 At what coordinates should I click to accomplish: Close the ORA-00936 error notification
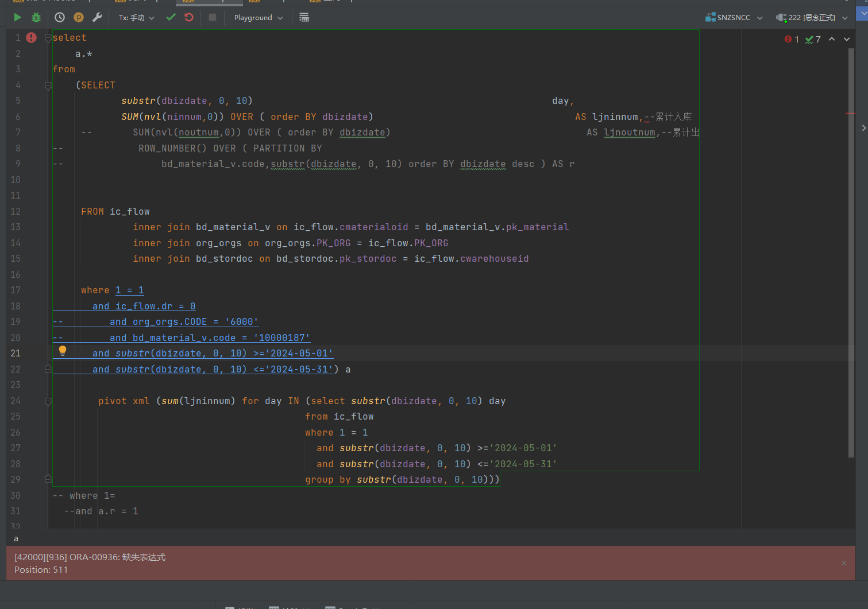coord(844,563)
